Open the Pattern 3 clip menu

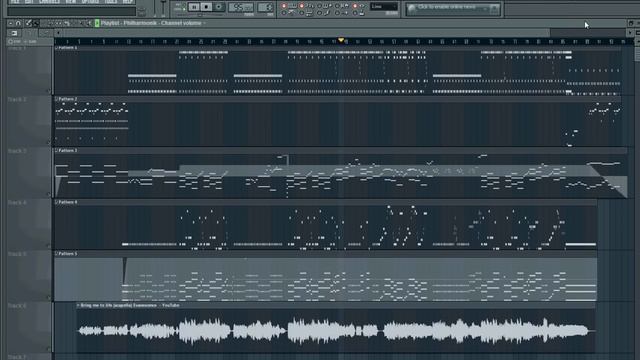(x=56, y=151)
